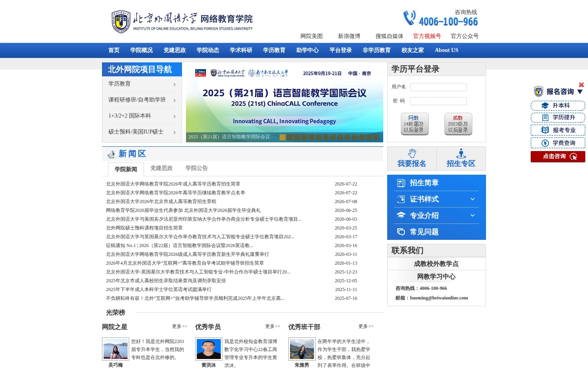Click the 报考专业 book icon
The width and height of the screenshot is (588, 369).
[x=545, y=130]
